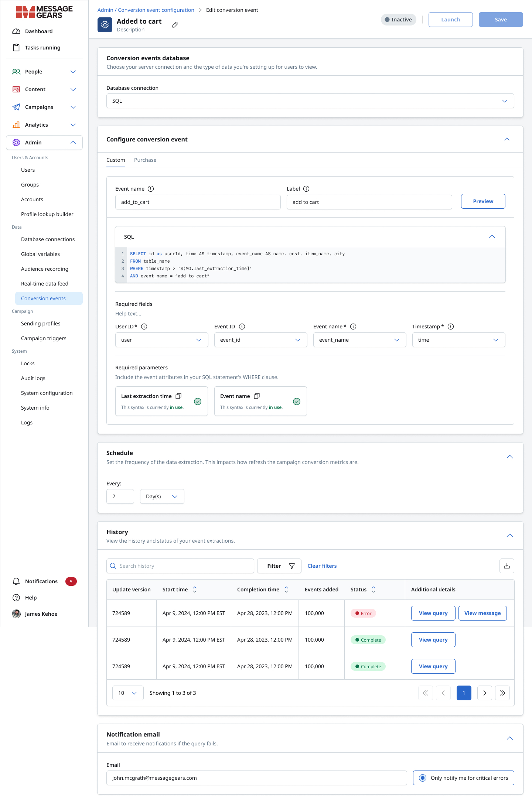The height and width of the screenshot is (796, 532).
Task: Open the Day(s) frequency dropdown
Action: point(162,496)
